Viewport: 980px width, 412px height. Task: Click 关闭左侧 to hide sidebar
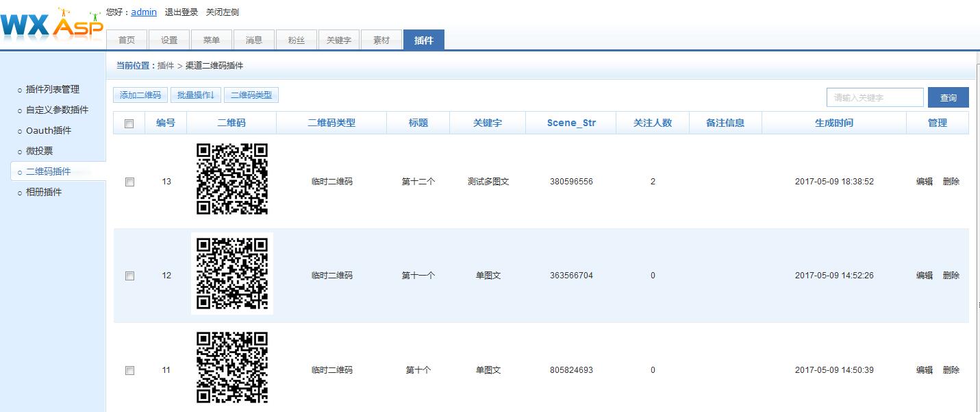tap(223, 12)
